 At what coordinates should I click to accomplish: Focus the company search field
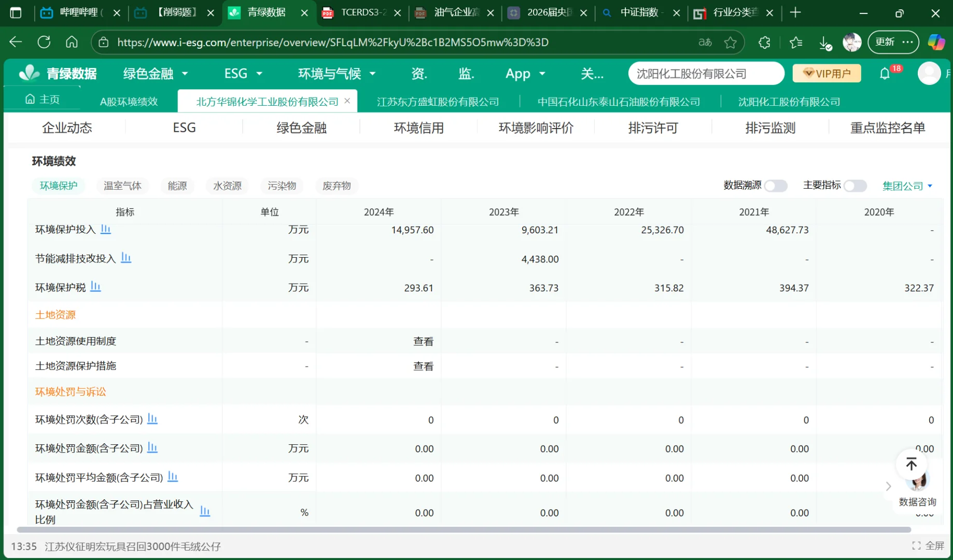706,74
